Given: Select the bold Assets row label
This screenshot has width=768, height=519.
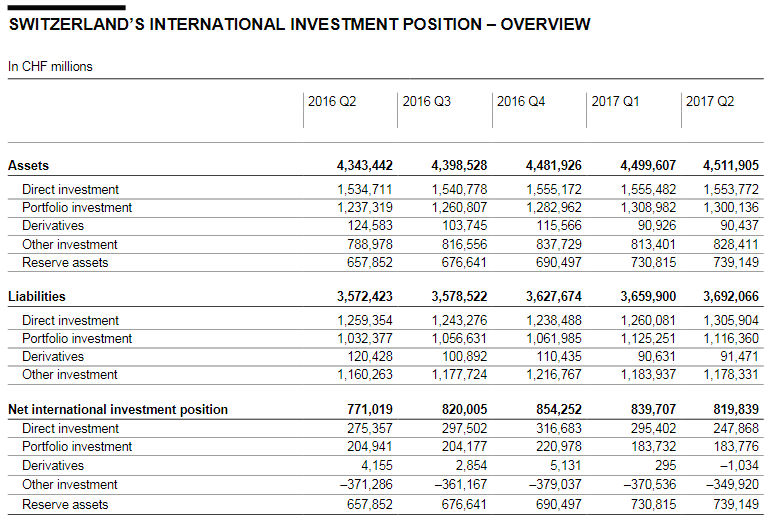Looking at the screenshot, I should [x=28, y=166].
